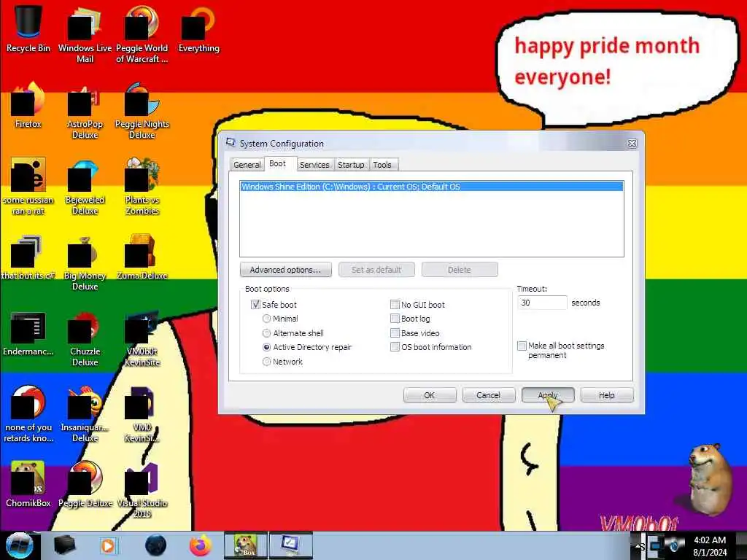Select the Peggle World of Warcraft desktop icon
This screenshot has height=560, width=747.
[142, 34]
